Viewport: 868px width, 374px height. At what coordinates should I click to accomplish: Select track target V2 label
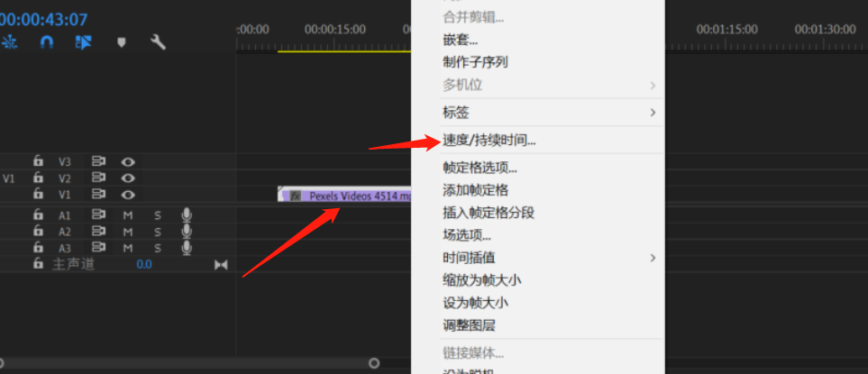tap(65, 178)
